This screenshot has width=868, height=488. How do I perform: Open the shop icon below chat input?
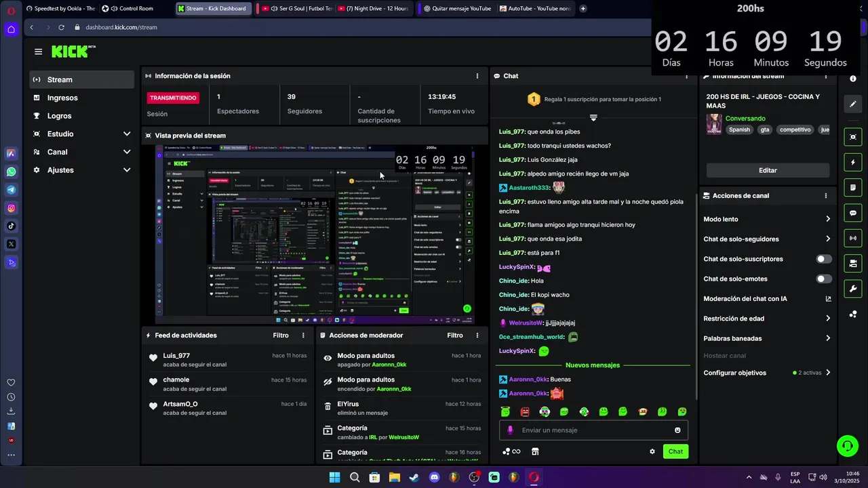[x=534, y=451]
